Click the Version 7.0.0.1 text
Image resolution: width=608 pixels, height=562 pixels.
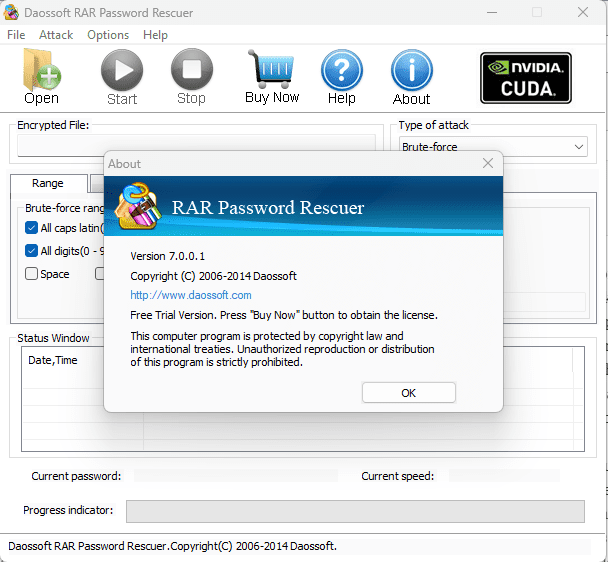[x=168, y=256]
